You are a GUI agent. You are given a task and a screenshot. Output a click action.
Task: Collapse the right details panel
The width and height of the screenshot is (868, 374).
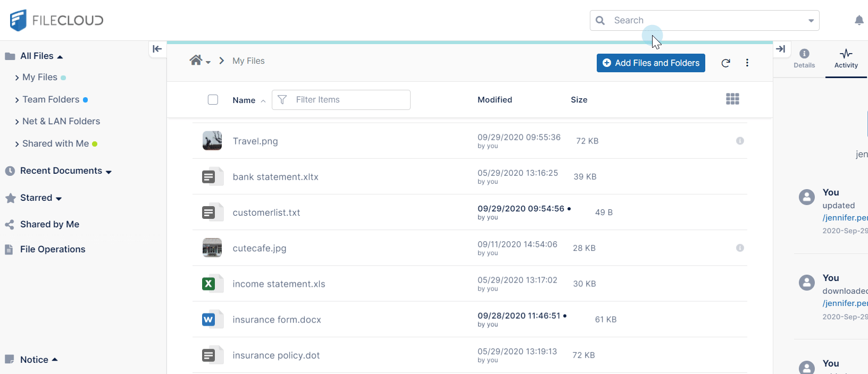click(781, 49)
